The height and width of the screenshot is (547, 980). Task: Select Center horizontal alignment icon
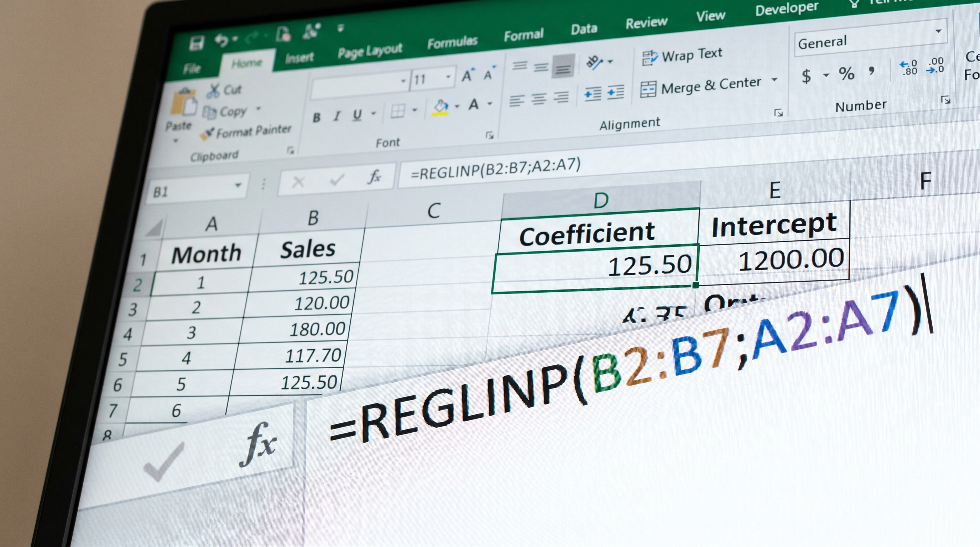pos(539,99)
